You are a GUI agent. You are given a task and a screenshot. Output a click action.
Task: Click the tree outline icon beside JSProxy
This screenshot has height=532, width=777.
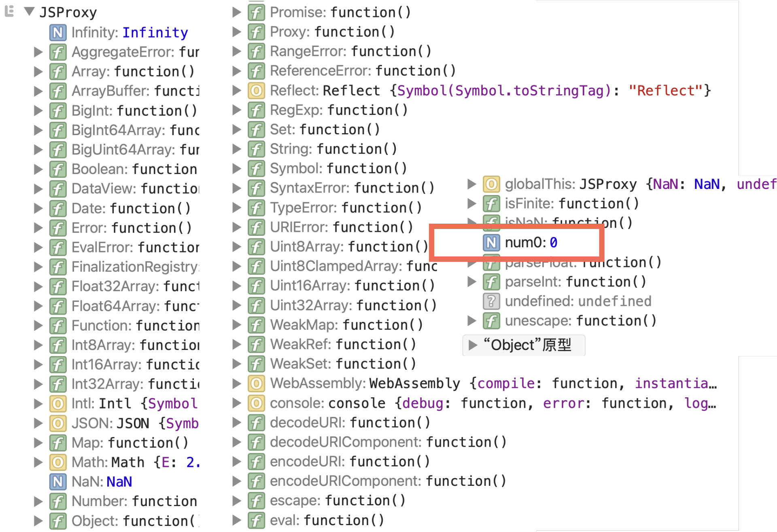coord(9,11)
